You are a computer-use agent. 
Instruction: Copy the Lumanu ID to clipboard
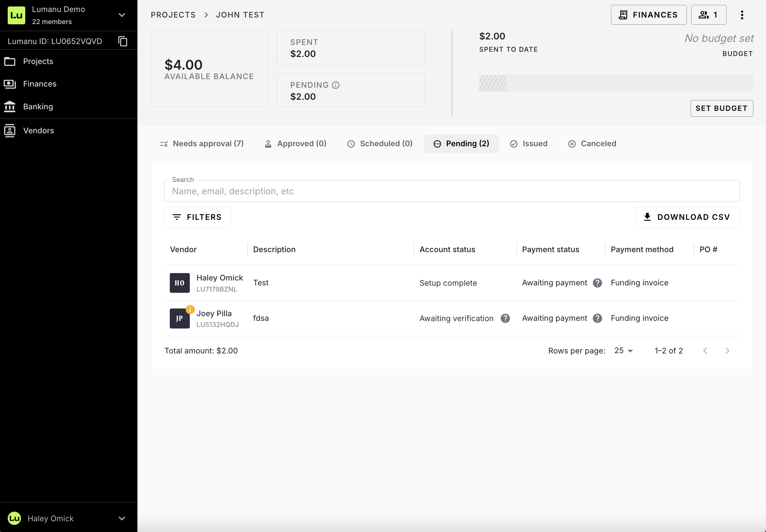[x=122, y=41]
